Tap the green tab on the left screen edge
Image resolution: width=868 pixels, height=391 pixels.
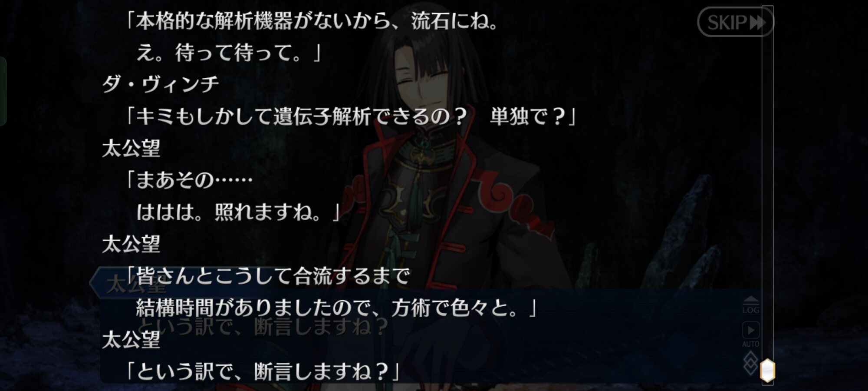[x=3, y=91]
